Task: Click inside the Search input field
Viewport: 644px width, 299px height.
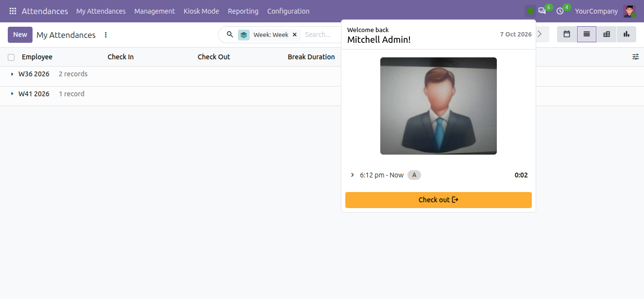Action: pyautogui.click(x=321, y=35)
